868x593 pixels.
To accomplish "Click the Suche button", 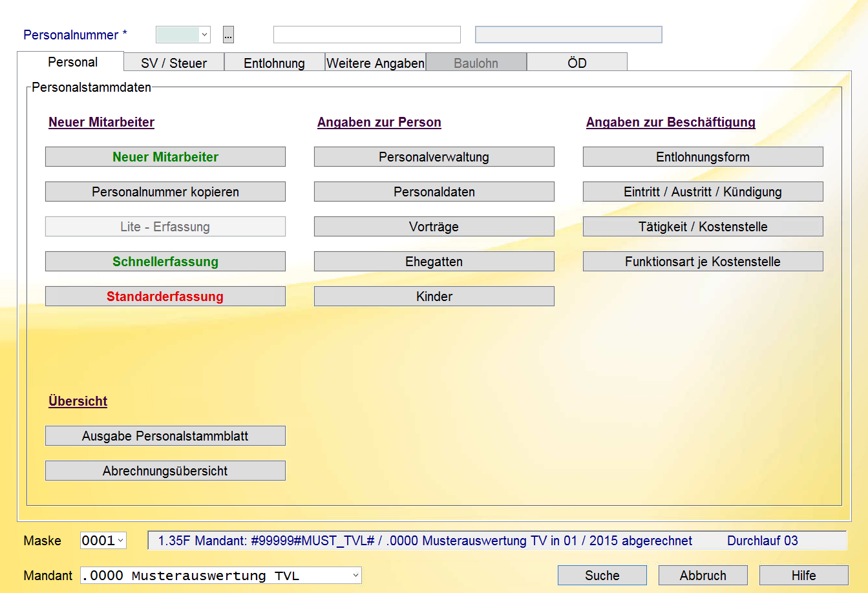I will coord(602,576).
